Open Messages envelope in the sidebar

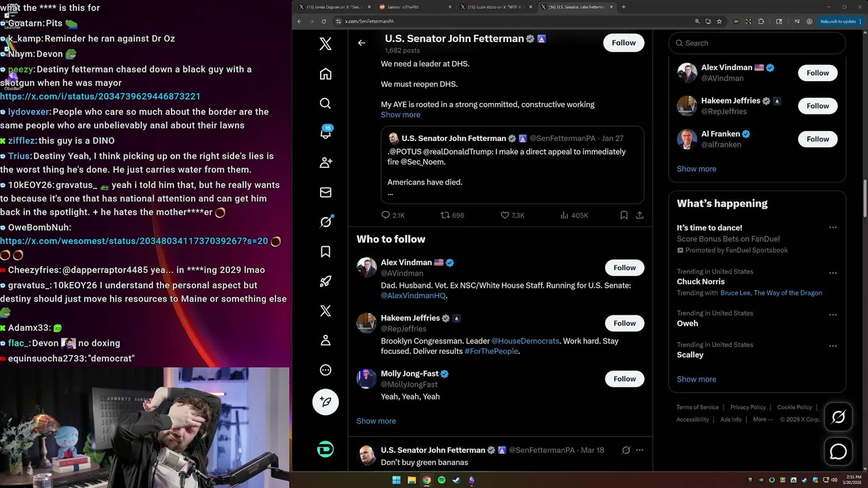[x=325, y=192]
